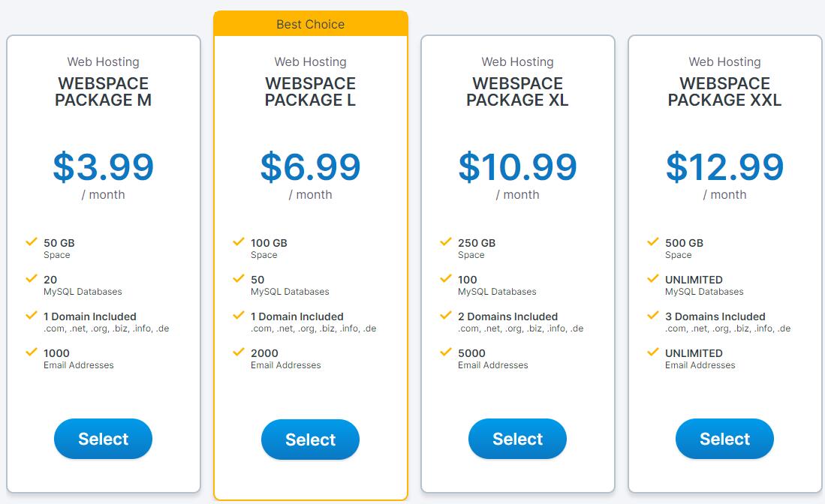Click the checkmark beside 2000 Email Addresses
The width and height of the screenshot is (825, 504).
click(x=239, y=352)
